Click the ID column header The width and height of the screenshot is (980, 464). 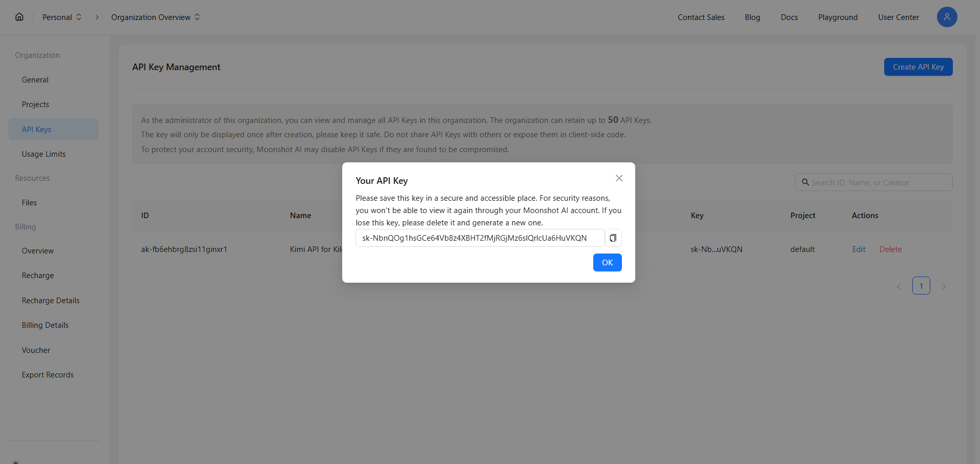point(145,216)
